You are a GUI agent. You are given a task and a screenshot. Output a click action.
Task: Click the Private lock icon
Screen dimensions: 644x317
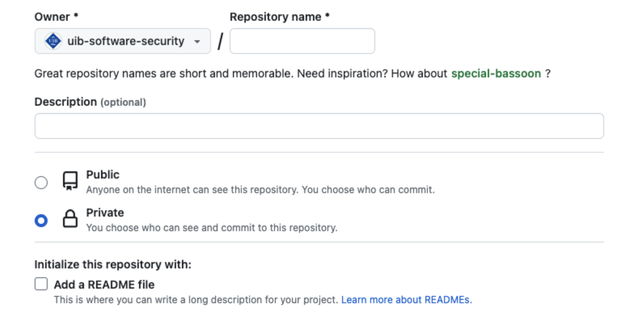click(70, 219)
